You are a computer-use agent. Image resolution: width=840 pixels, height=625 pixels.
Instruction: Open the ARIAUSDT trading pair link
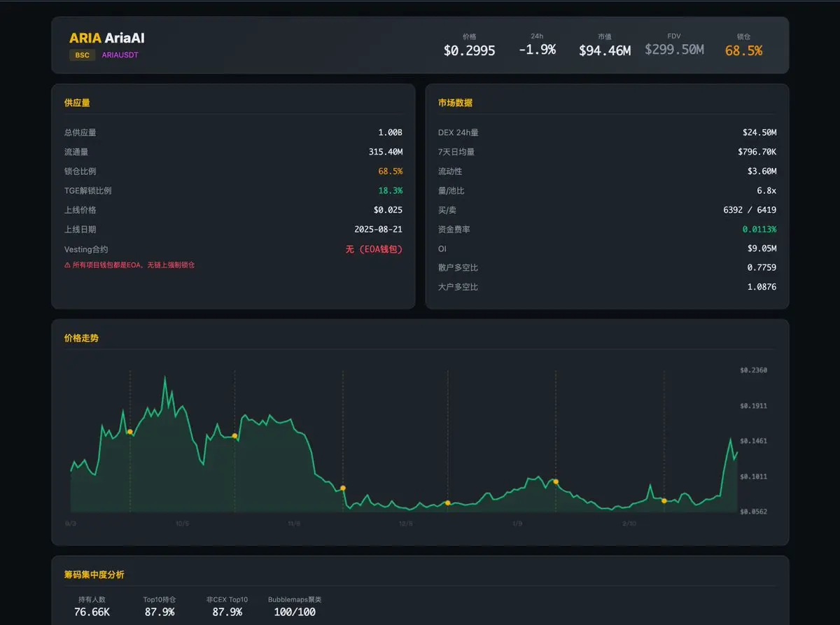click(x=120, y=55)
